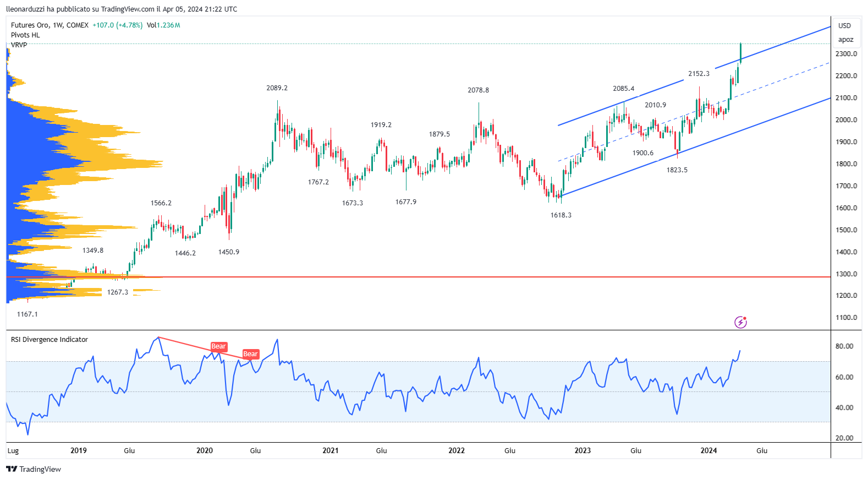
Task: Select the VRVP indicator label
Action: 19,45
